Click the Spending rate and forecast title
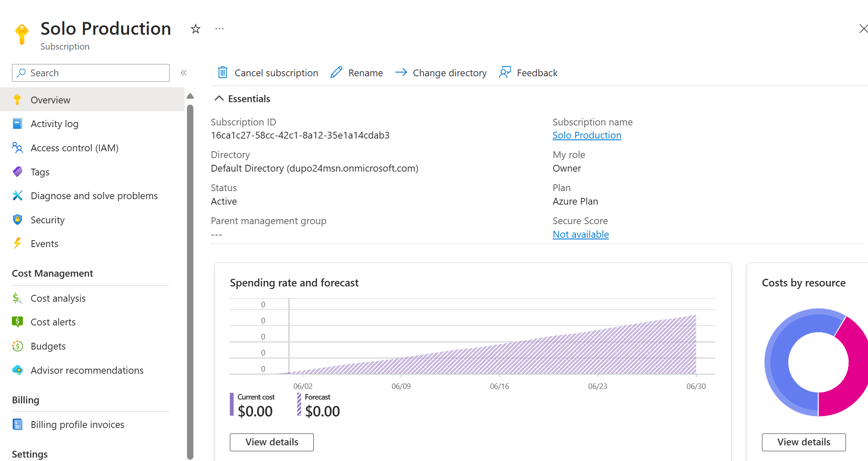The image size is (868, 461). point(294,283)
